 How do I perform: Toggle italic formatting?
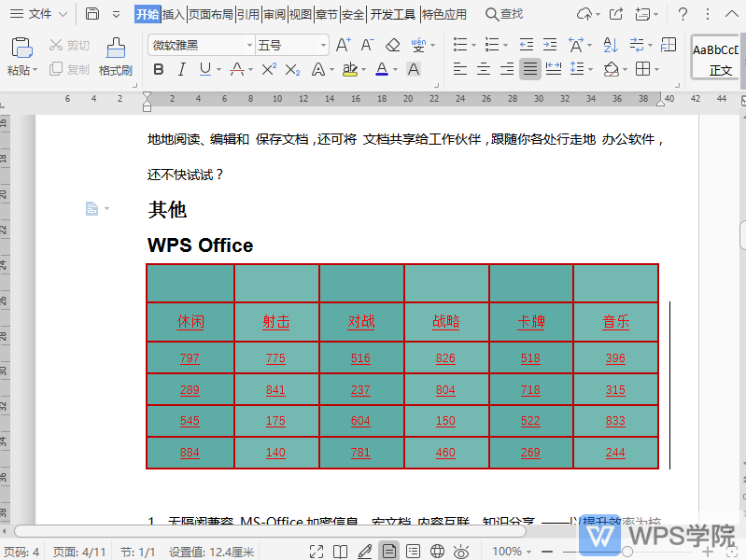182,69
